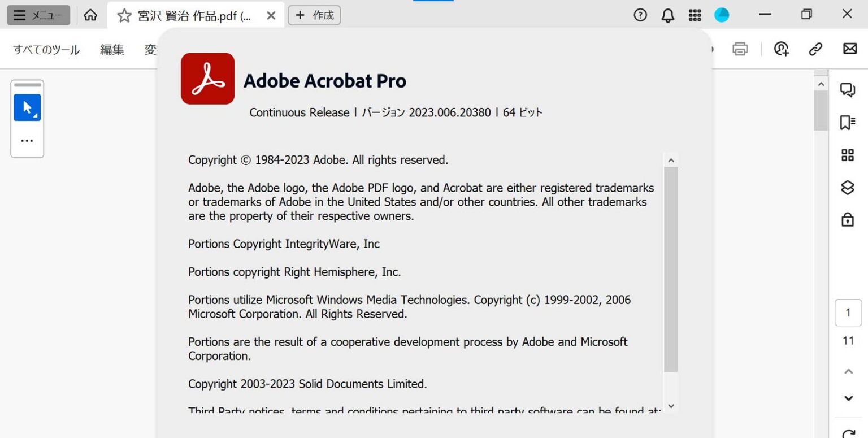Open the Adobe apps grid

click(x=695, y=15)
